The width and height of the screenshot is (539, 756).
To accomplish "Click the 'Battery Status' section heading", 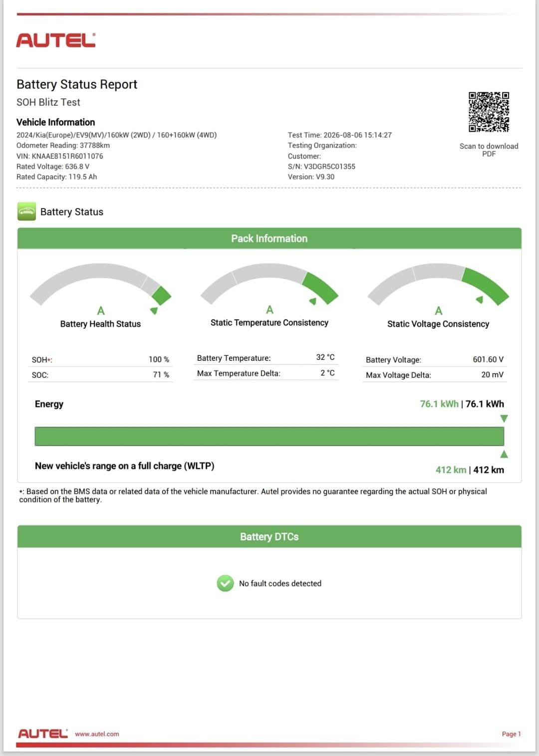I will coord(72,212).
